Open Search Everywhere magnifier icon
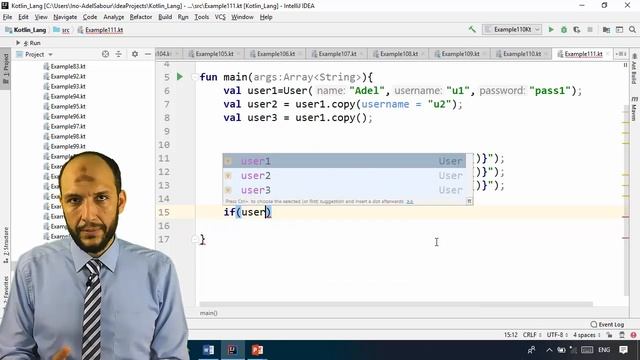Viewport: 640px width, 360px height. pyautogui.click(x=632, y=29)
